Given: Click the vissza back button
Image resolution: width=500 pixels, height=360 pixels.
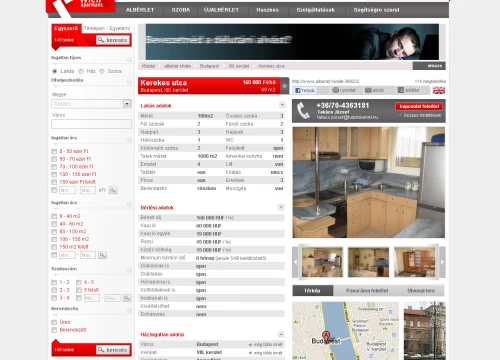Looking at the screenshot, I should click(429, 66).
